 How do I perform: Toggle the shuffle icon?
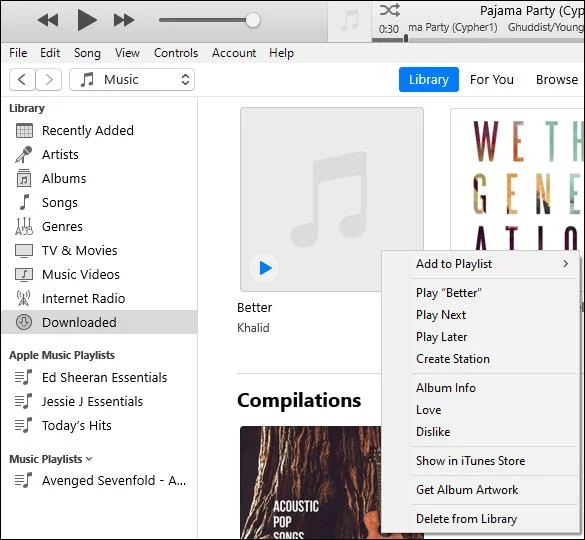(x=390, y=10)
